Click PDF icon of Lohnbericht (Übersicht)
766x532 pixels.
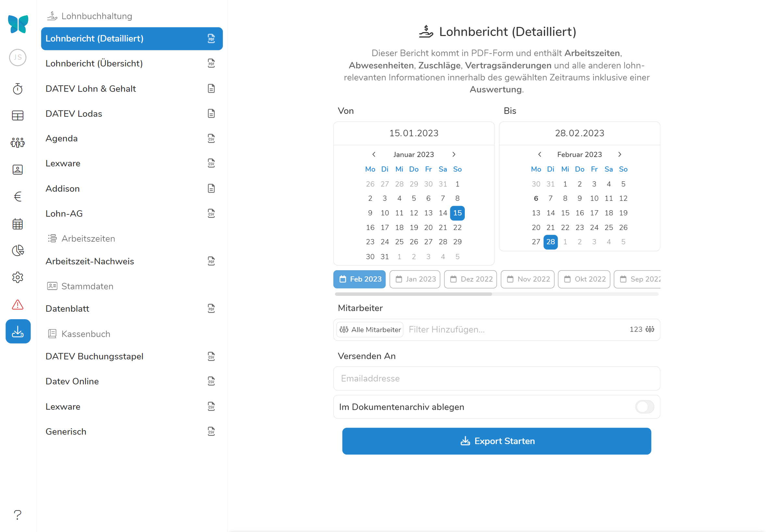pos(211,63)
